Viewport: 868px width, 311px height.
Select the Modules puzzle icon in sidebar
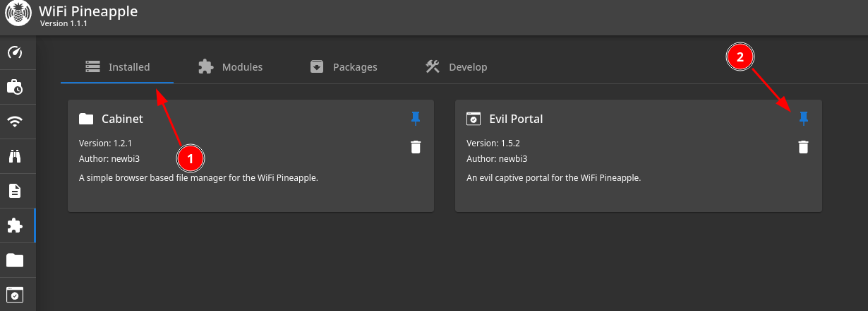[x=15, y=225]
